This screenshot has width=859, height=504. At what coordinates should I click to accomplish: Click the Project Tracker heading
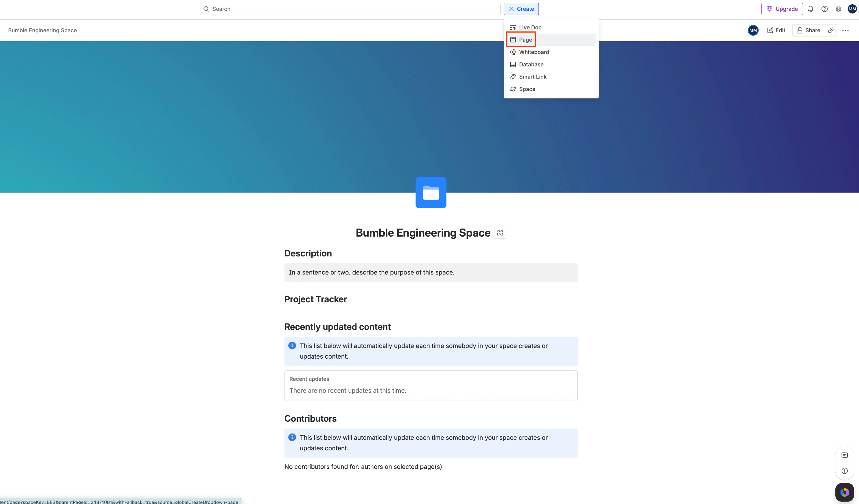point(316,299)
